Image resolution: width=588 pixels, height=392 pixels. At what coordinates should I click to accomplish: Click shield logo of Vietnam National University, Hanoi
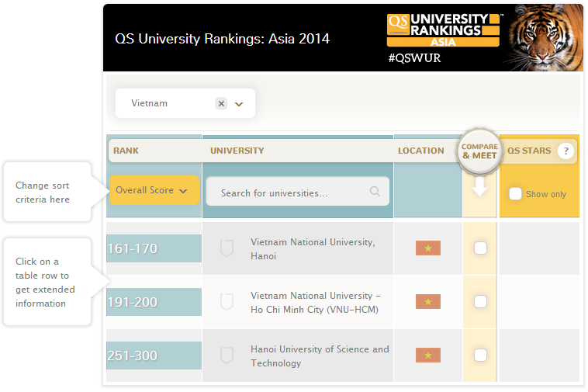coord(227,248)
